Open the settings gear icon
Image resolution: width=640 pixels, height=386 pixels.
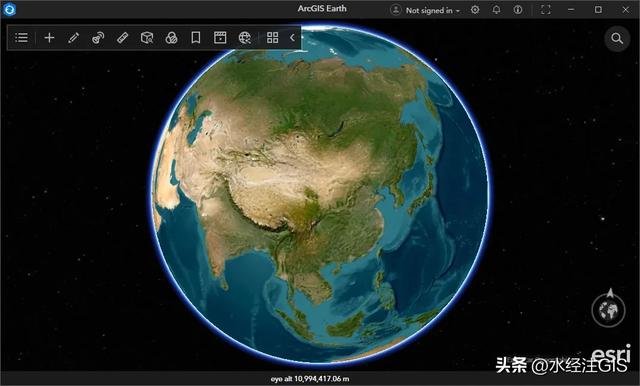[x=475, y=10]
